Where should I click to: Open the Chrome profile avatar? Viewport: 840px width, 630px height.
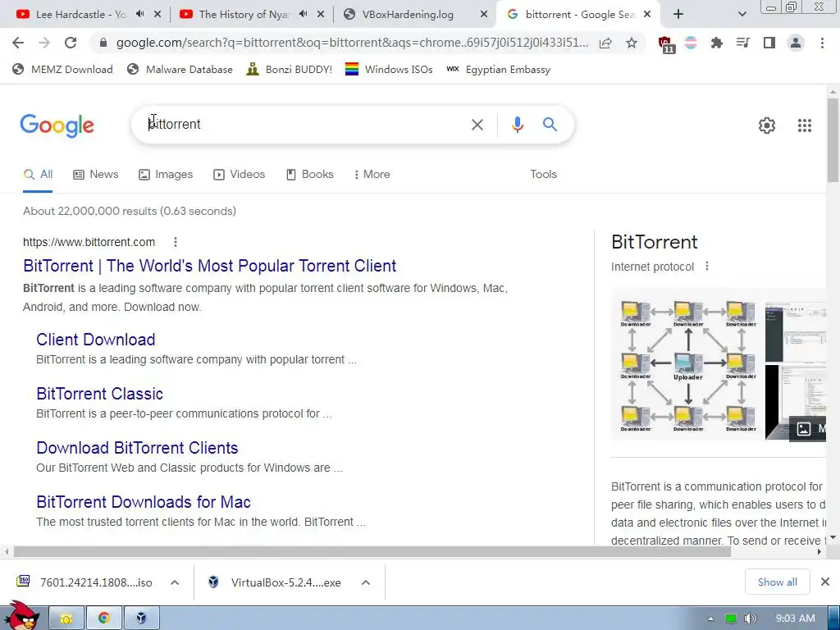[x=796, y=43]
